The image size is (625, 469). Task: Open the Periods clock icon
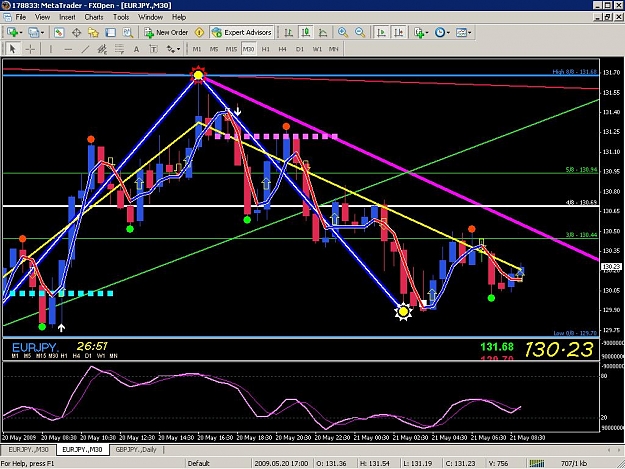coord(440,32)
